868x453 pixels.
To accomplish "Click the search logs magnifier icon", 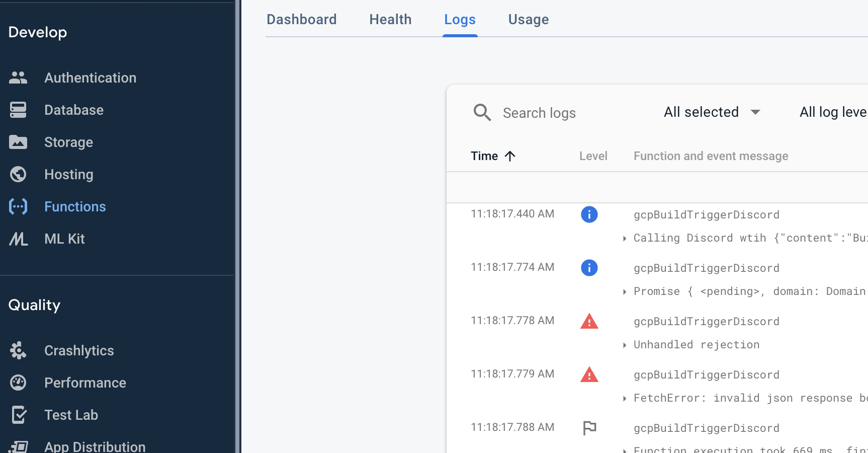I will pyautogui.click(x=482, y=112).
